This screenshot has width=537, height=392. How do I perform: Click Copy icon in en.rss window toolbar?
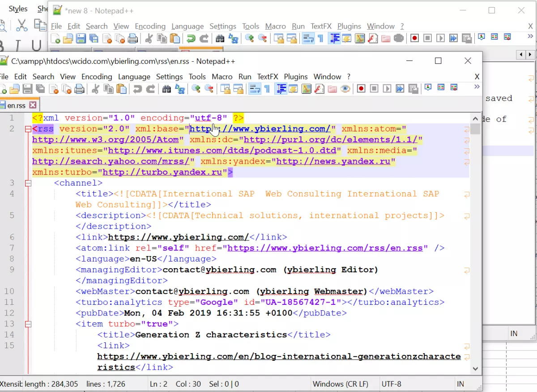click(108, 89)
